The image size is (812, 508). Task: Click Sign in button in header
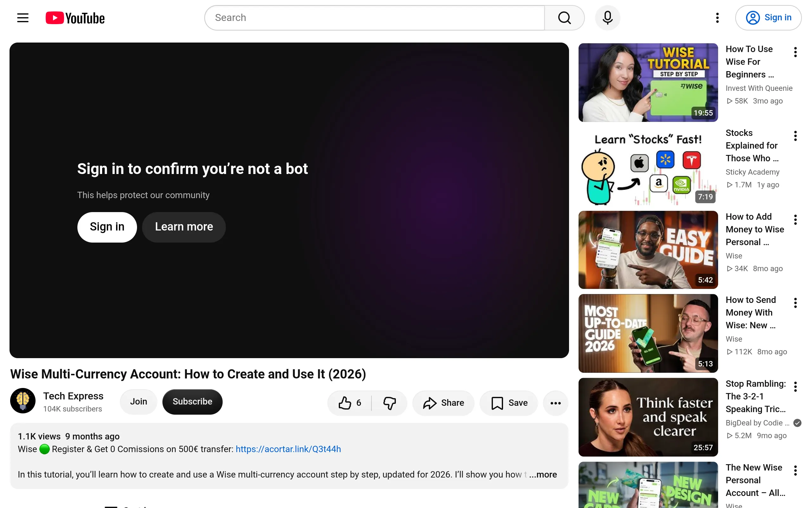click(768, 18)
